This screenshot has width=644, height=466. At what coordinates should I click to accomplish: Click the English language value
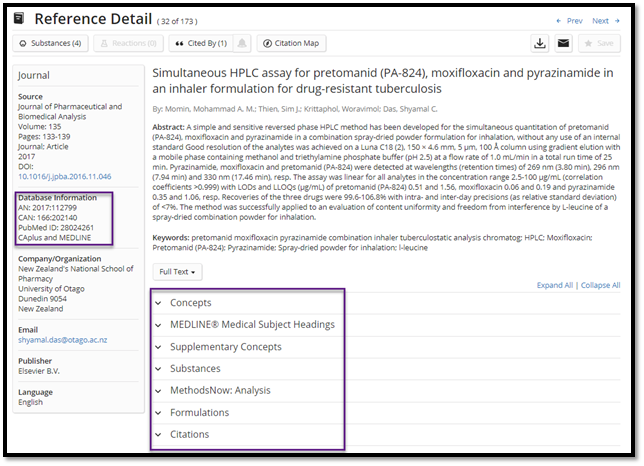(x=30, y=402)
